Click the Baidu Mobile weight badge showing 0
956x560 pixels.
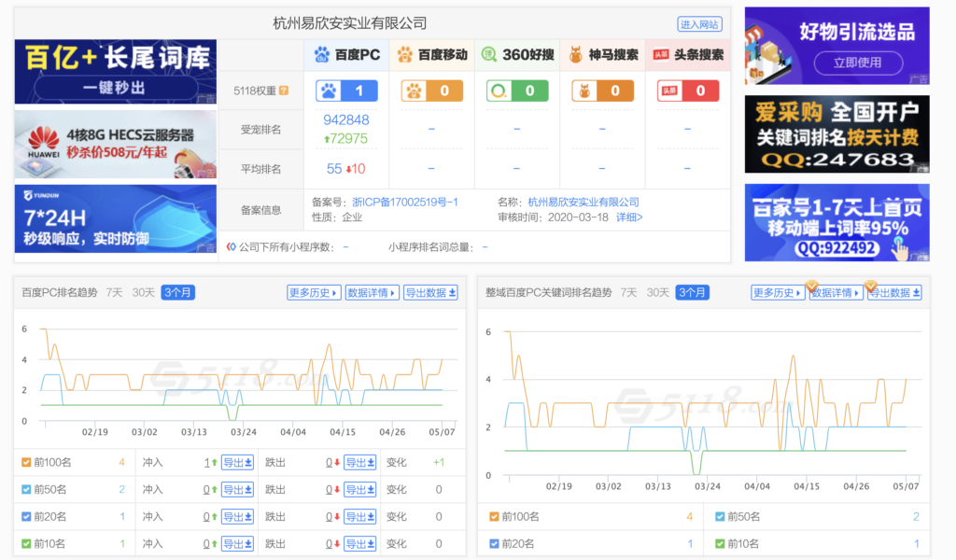click(x=431, y=91)
